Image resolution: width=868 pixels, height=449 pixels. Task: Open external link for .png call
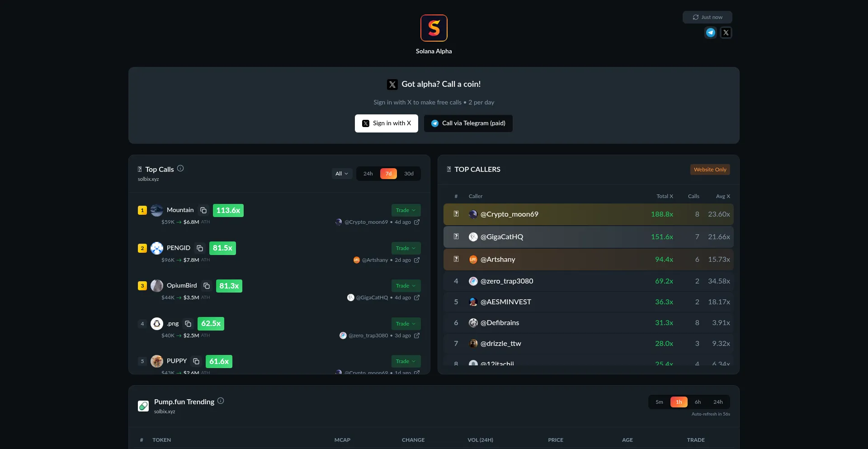click(417, 336)
